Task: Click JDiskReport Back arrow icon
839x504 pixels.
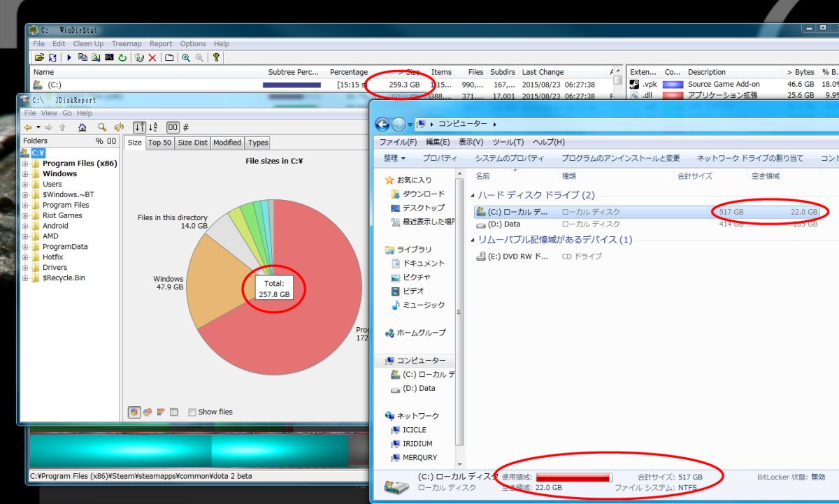Action: tap(28, 127)
